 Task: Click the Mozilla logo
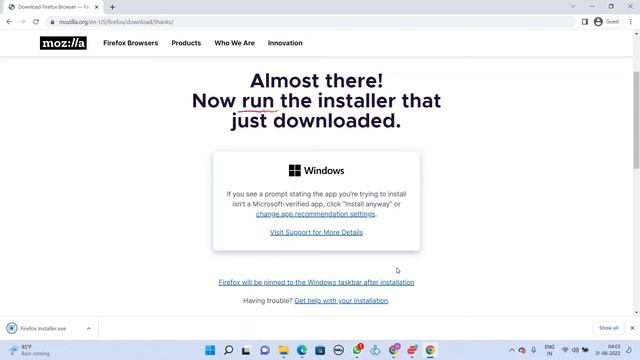click(63, 43)
